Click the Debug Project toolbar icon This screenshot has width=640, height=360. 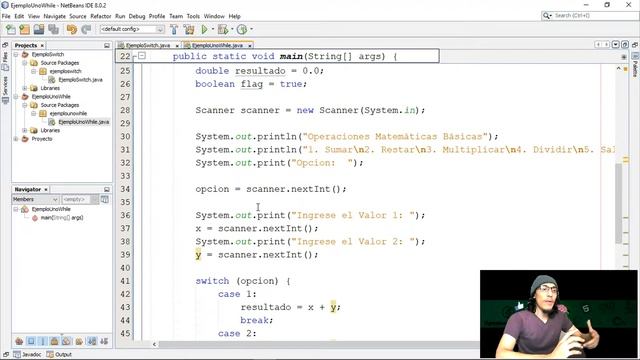(x=222, y=29)
